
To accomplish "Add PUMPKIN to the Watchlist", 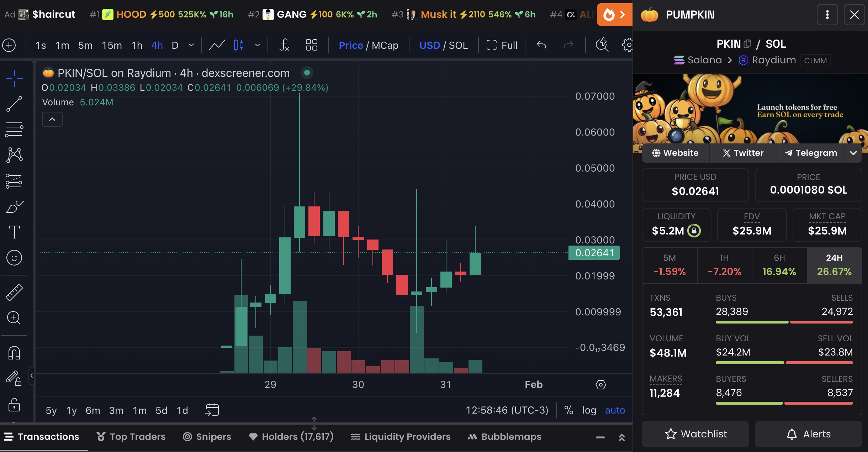I will pyautogui.click(x=695, y=434).
